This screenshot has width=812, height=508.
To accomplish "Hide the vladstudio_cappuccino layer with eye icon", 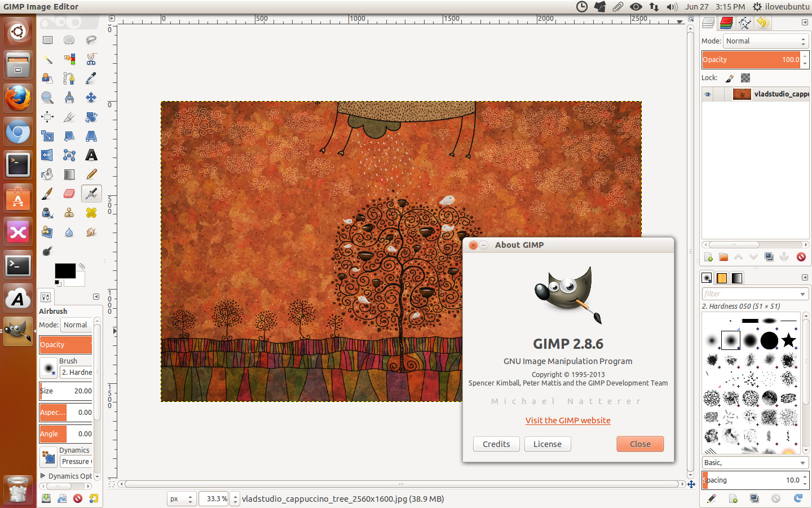I will point(707,94).
